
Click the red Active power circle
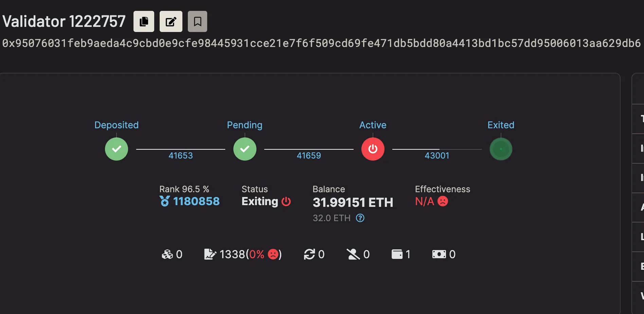[x=373, y=149]
